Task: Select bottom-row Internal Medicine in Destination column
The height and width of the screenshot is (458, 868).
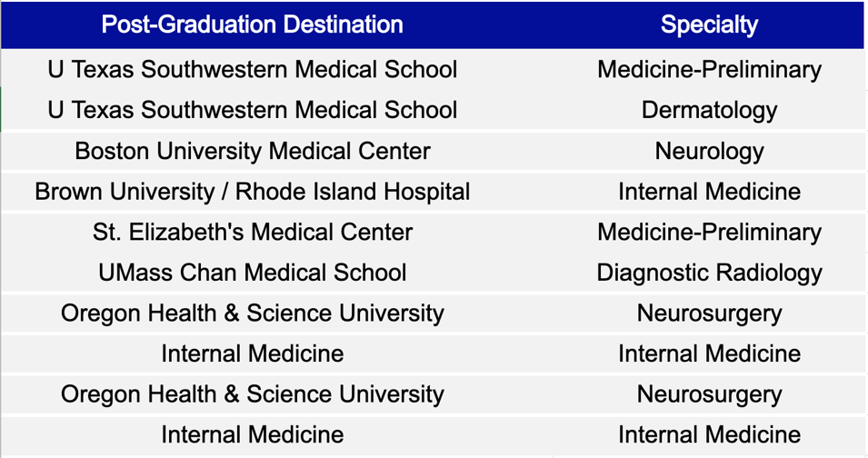Action: click(x=252, y=434)
